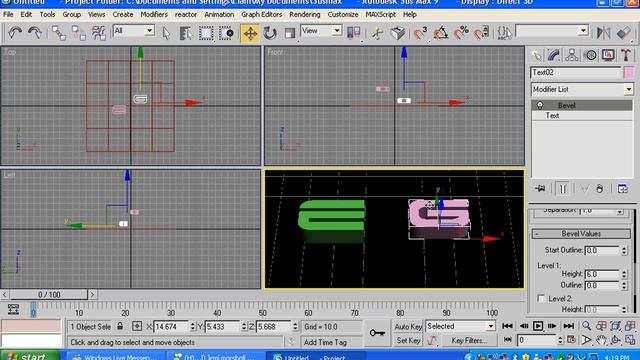Open the Motion command panel tab
The width and height of the screenshot is (640, 360).
click(x=590, y=55)
